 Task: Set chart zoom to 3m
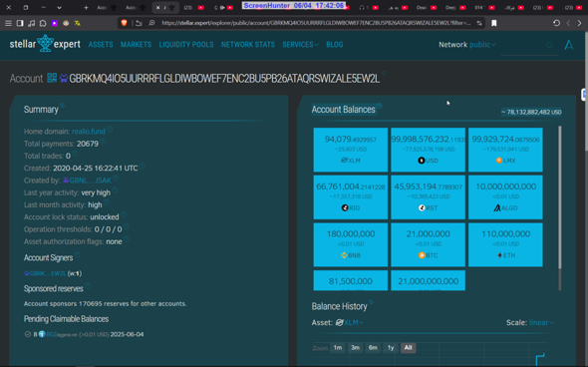355,348
